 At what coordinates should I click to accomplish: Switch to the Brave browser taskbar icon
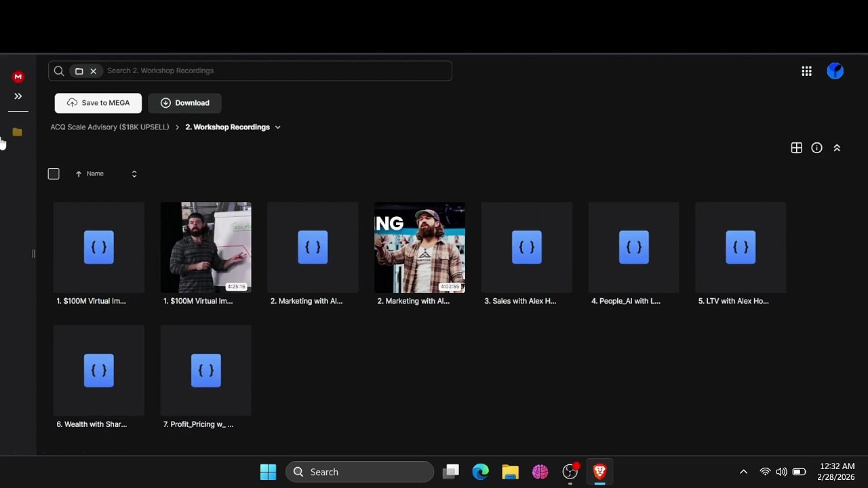click(x=599, y=472)
